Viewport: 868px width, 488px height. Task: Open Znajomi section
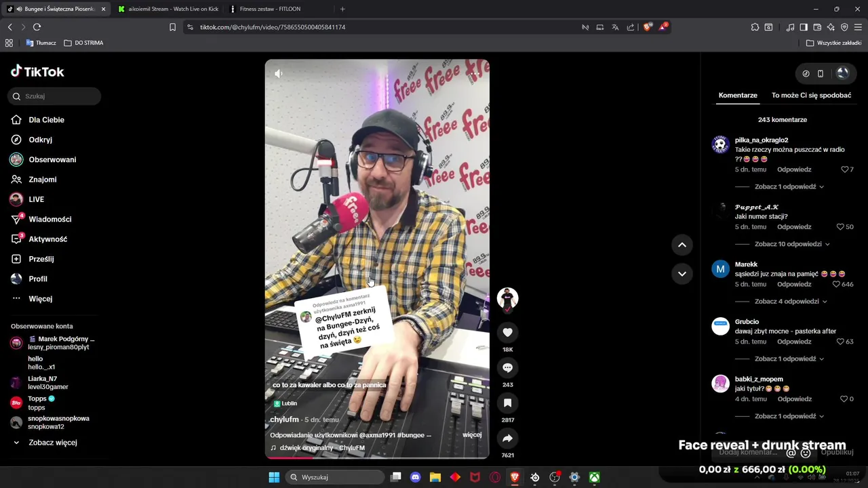(42, 180)
